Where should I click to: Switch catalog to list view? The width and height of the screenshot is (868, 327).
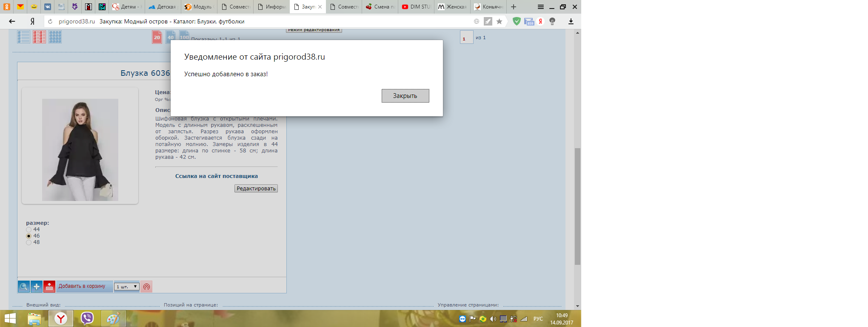(24, 37)
